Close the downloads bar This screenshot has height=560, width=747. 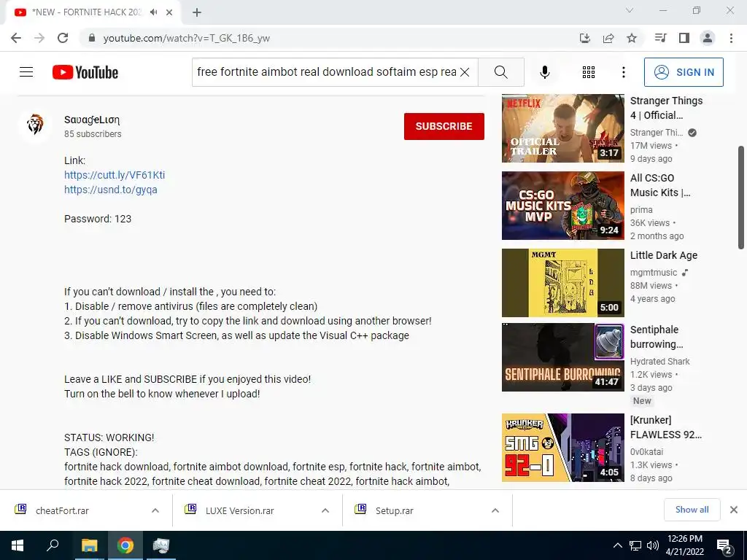[734, 510]
